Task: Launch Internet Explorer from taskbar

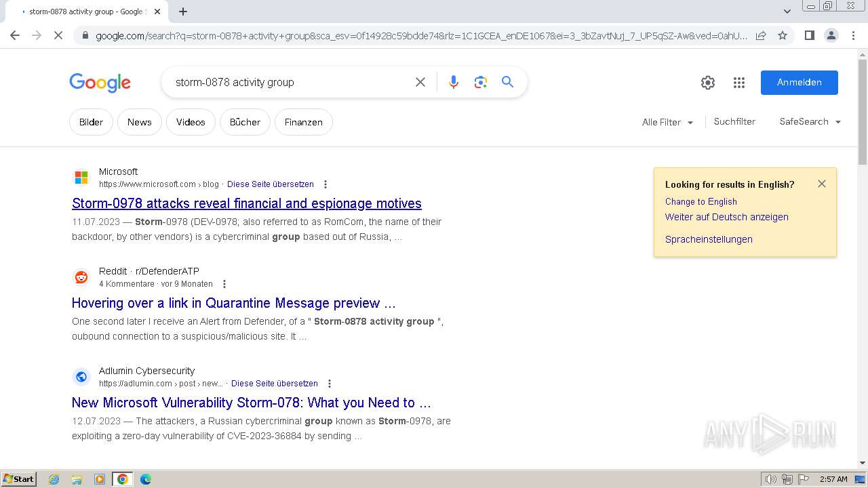Action: click(x=54, y=479)
